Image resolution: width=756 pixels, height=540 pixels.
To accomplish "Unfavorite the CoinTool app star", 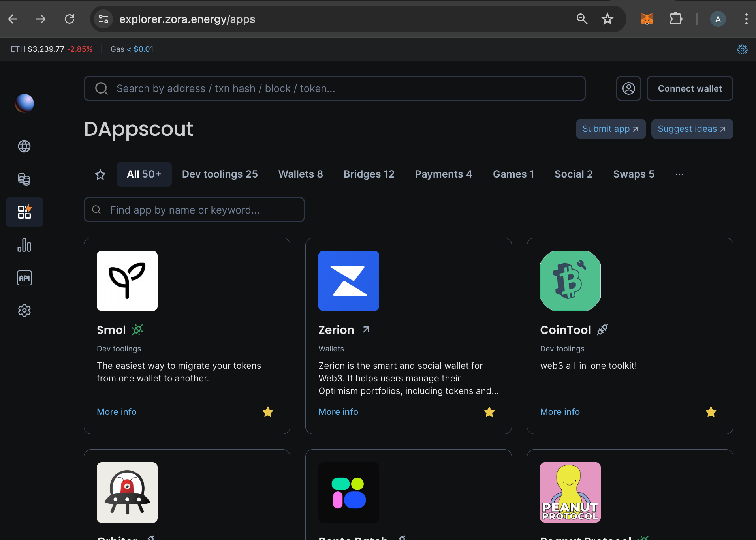I will tap(711, 412).
